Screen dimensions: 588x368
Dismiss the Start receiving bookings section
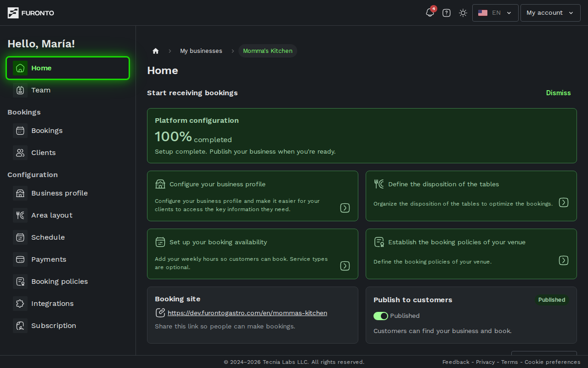click(x=558, y=93)
